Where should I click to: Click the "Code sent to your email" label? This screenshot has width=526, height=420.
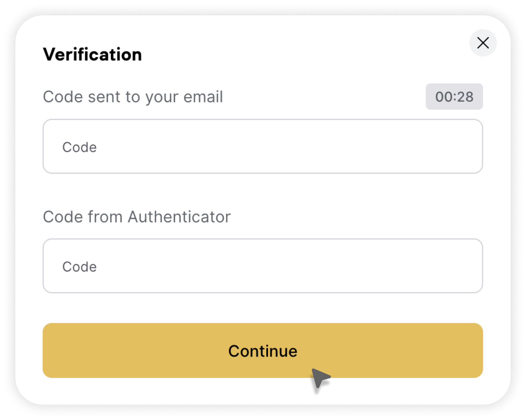[x=133, y=97]
